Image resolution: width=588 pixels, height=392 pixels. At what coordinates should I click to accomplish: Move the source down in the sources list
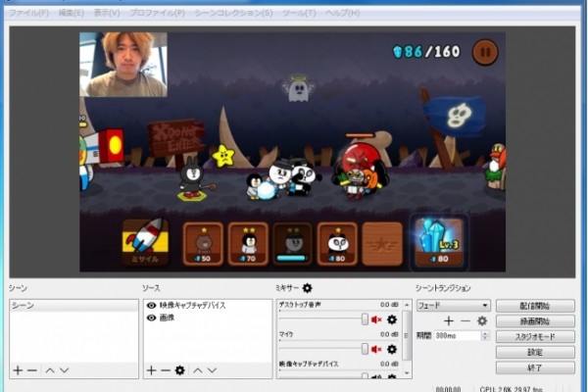point(213,370)
